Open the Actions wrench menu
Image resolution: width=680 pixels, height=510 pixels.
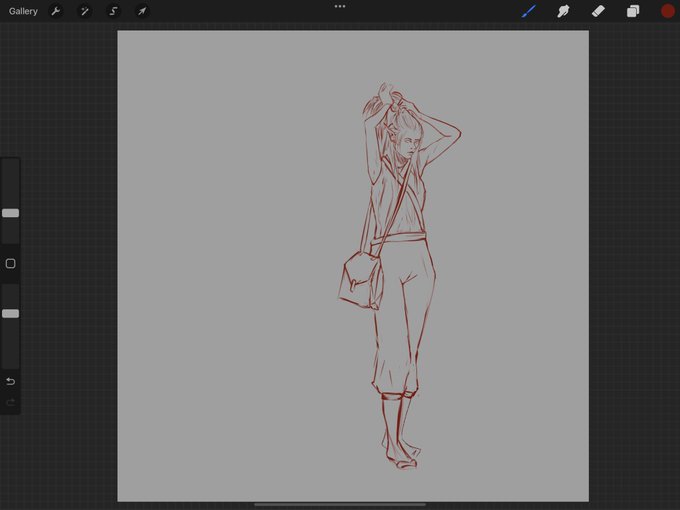[x=56, y=11]
